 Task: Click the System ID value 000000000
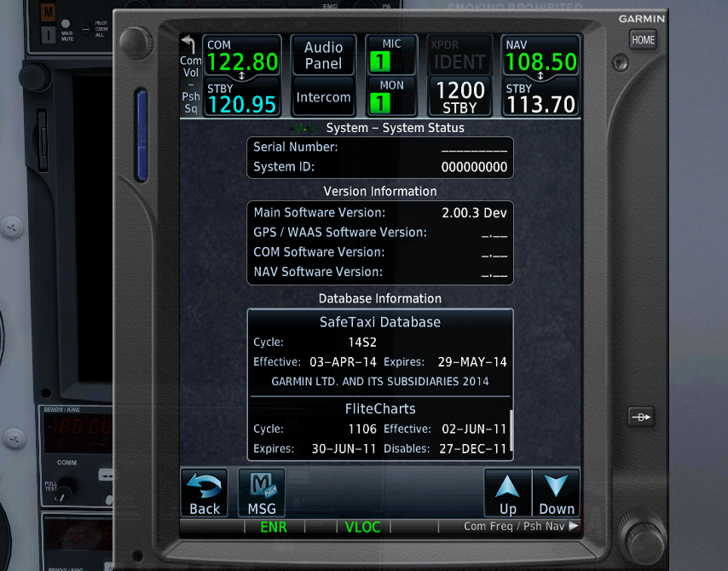tap(474, 167)
